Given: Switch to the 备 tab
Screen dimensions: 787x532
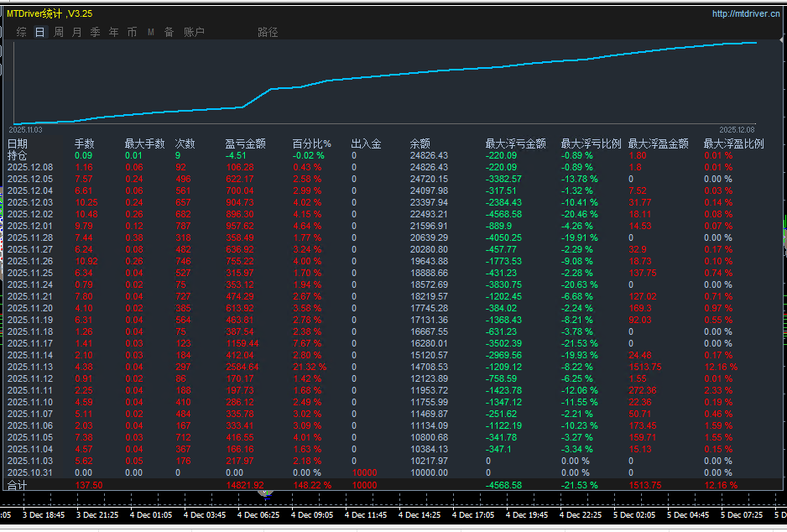Looking at the screenshot, I should pyautogui.click(x=169, y=32).
